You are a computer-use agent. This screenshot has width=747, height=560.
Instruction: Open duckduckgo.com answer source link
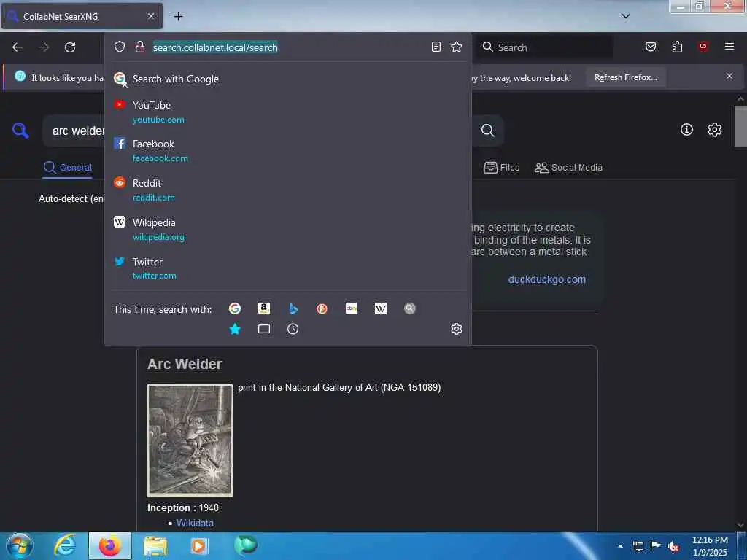coord(547,279)
